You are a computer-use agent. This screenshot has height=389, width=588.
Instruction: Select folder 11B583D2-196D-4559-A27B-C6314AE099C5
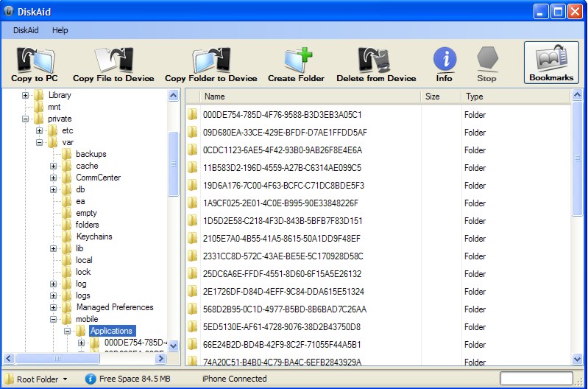coord(282,168)
